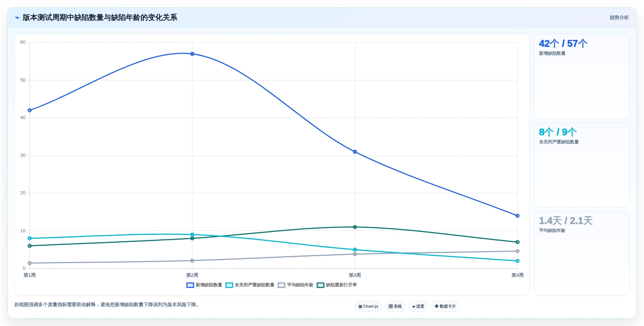Hide the 新增缺陷数量 series via its legend label
This screenshot has width=644, height=326.
tap(209, 285)
